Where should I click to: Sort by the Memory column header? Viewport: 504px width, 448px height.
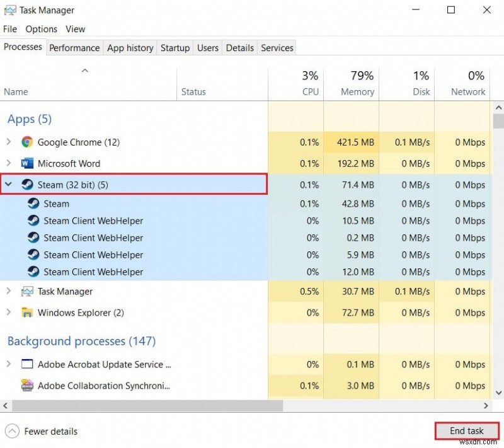352,84
